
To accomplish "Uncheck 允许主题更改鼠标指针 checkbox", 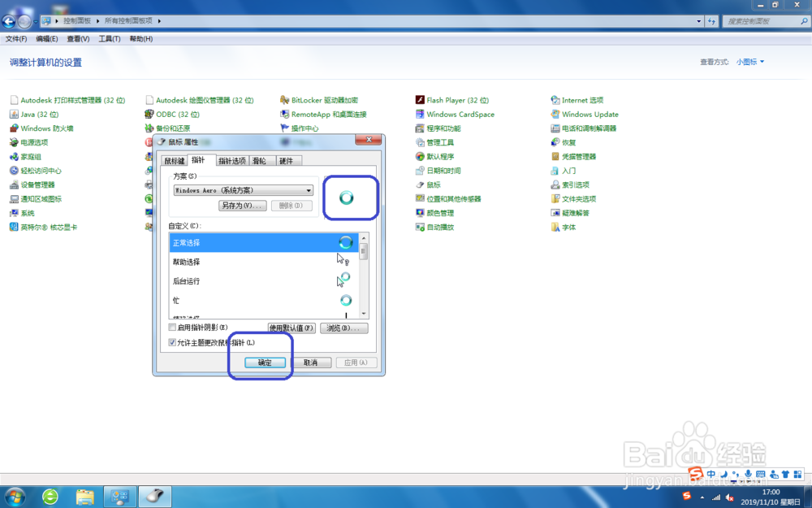I will point(172,343).
